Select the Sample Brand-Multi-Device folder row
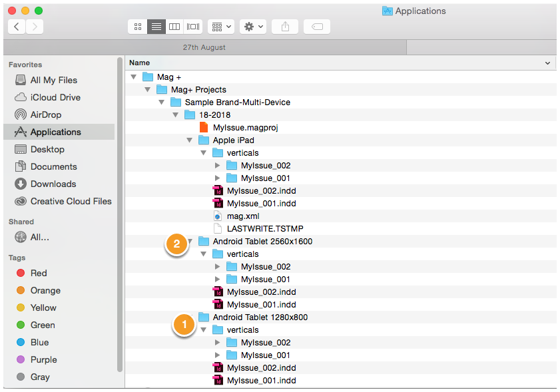The width and height of the screenshot is (560, 392). pyautogui.click(x=341, y=102)
